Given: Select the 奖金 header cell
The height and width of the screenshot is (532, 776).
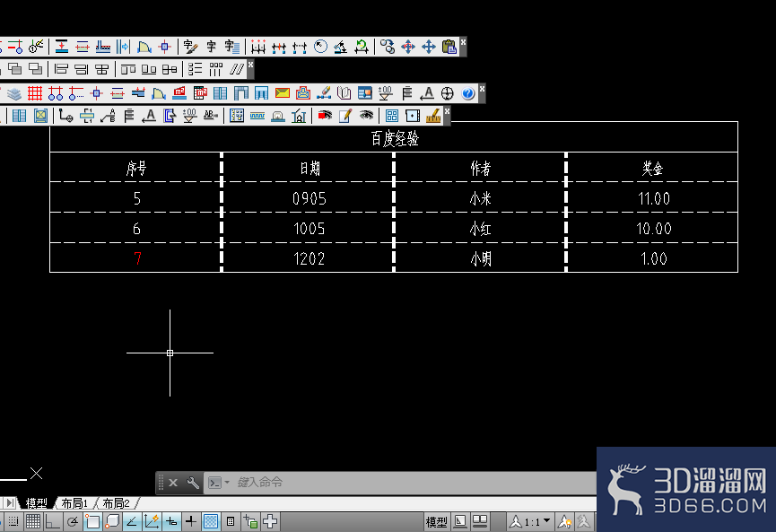Looking at the screenshot, I should pyautogui.click(x=652, y=167).
